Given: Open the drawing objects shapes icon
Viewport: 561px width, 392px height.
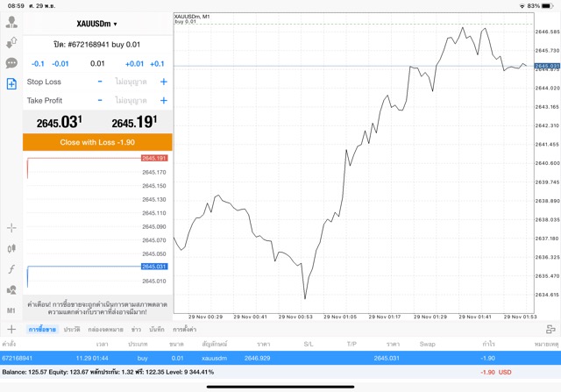Looking at the screenshot, I should click(x=11, y=289).
